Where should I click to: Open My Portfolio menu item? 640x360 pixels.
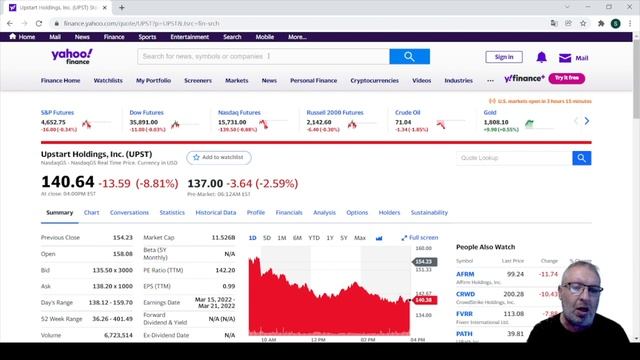click(153, 80)
